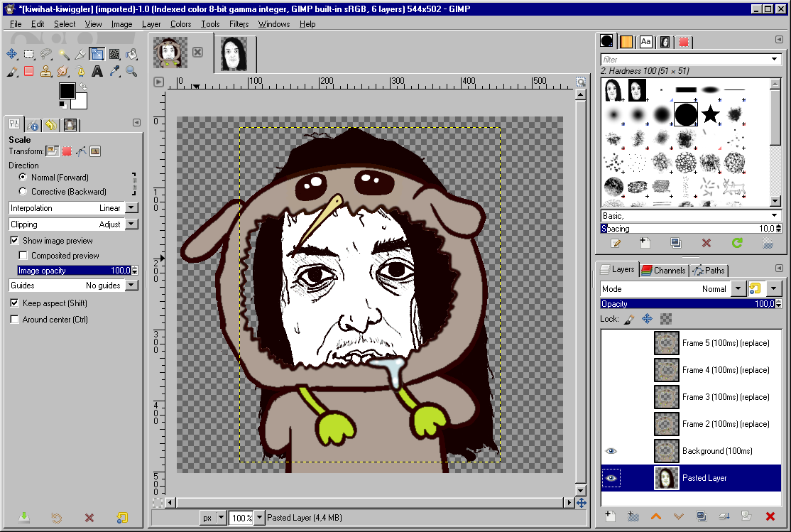The height and width of the screenshot is (532, 791).
Task: Select Frame 3 (100ms) (replace) layer
Action: pyautogui.click(x=691, y=397)
